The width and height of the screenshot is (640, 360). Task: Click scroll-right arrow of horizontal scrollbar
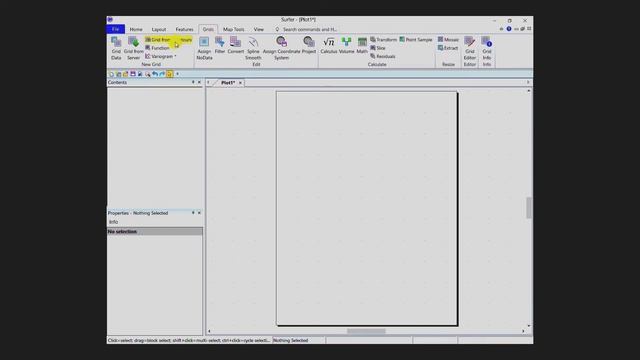point(523,331)
